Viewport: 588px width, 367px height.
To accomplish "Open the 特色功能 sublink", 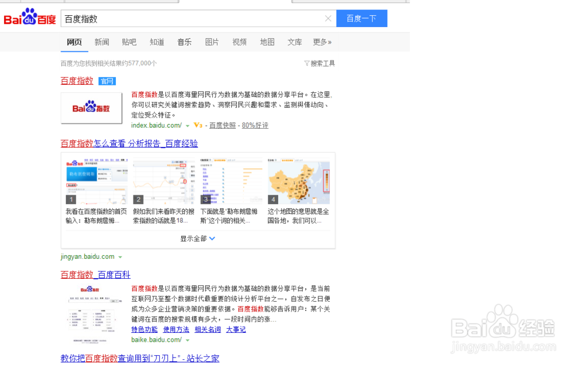I will pos(145,329).
